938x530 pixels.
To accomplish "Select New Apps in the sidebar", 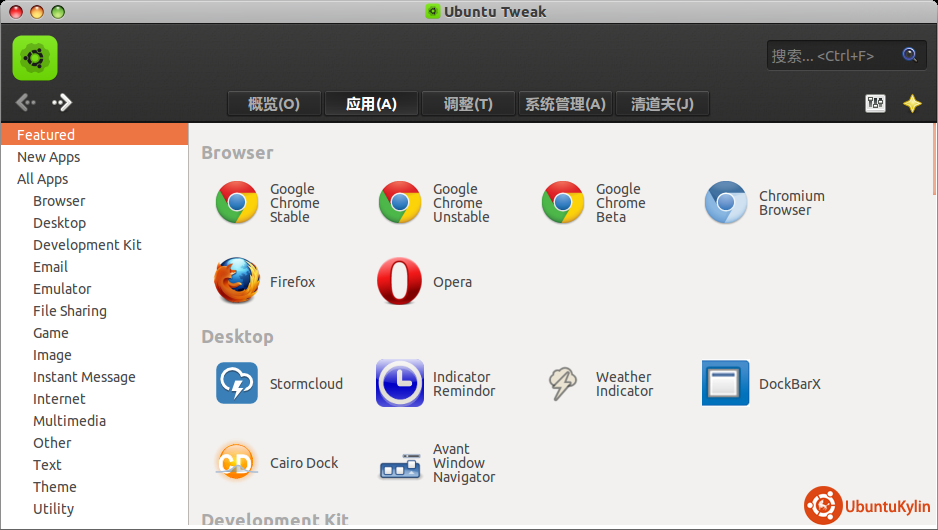I will pyautogui.click(x=48, y=157).
